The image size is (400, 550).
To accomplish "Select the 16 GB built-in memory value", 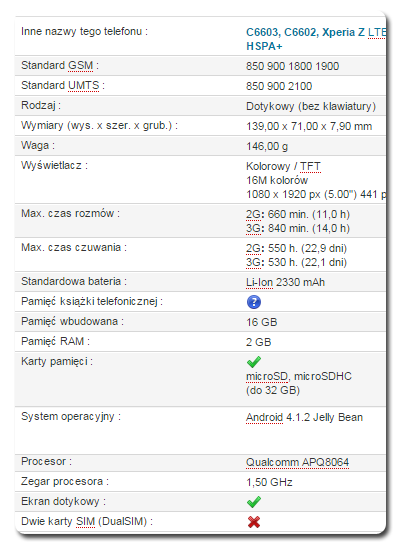I will click(262, 322).
